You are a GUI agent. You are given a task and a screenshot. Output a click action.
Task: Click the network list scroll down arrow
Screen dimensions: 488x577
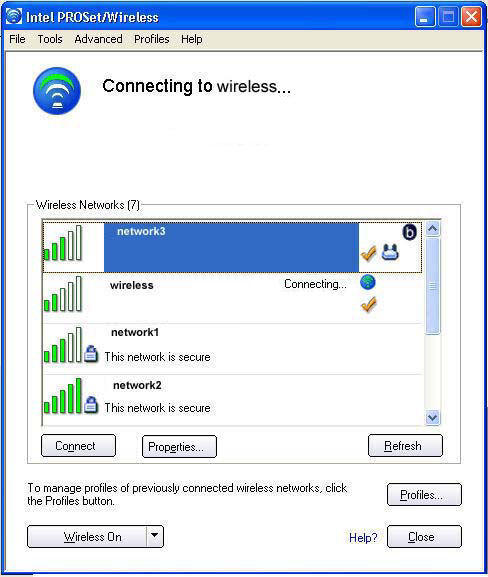432,418
